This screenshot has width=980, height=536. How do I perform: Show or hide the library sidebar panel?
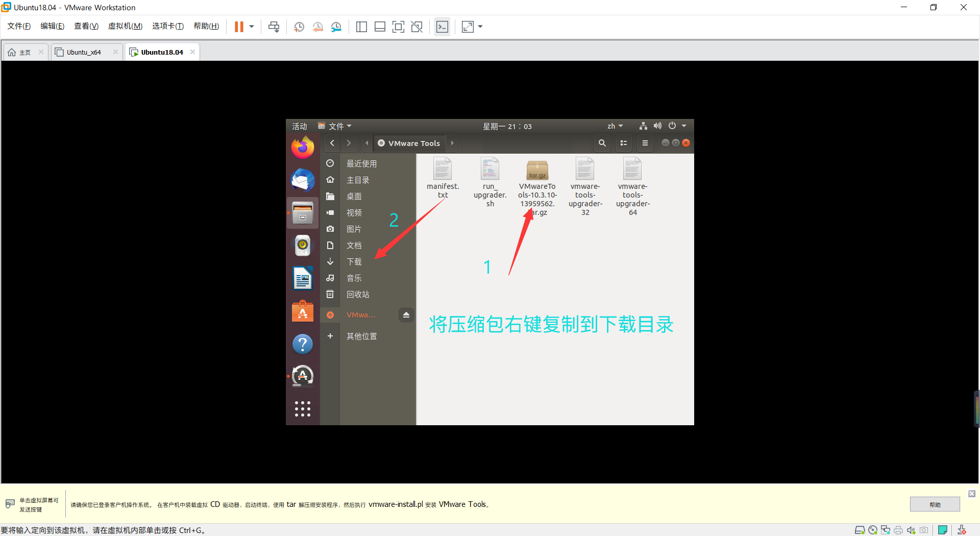click(361, 27)
